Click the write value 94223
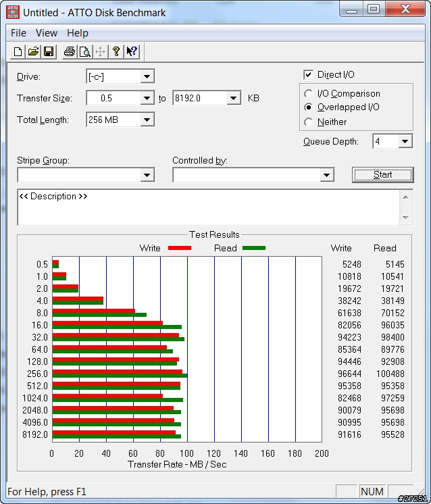This screenshot has width=431, height=504. 349,337
